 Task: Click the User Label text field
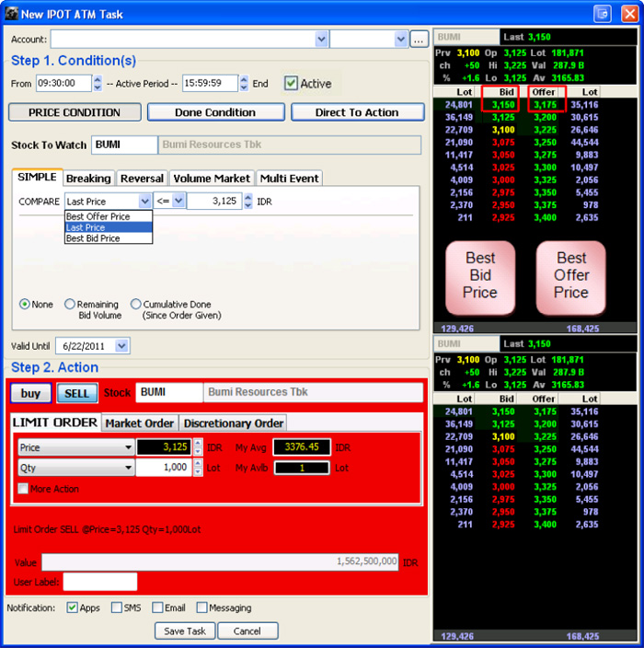tap(100, 582)
